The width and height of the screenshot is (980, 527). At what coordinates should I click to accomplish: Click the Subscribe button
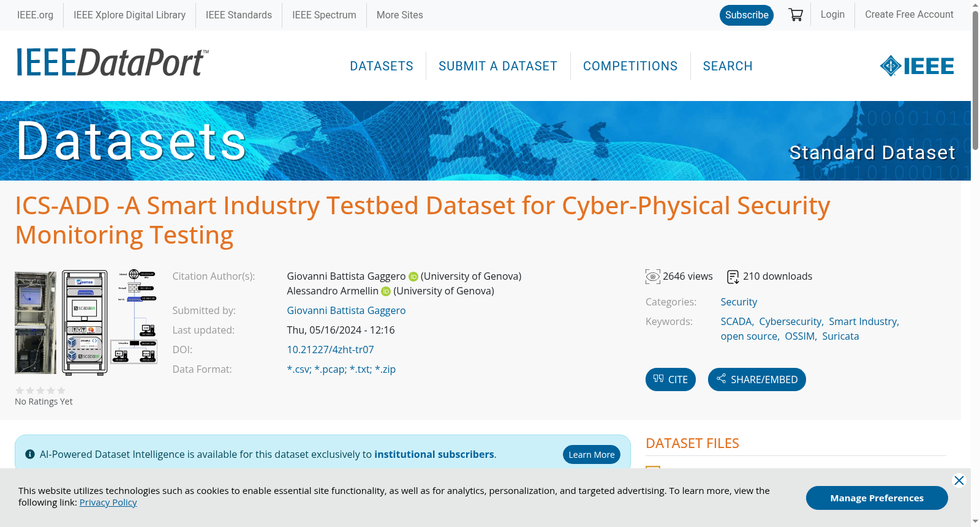click(747, 15)
